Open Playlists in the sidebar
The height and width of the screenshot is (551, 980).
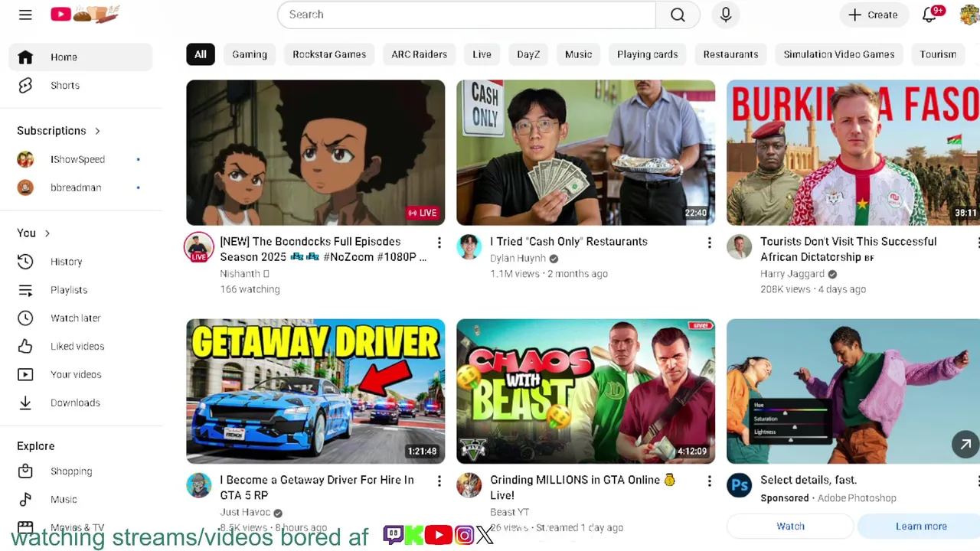80,290
